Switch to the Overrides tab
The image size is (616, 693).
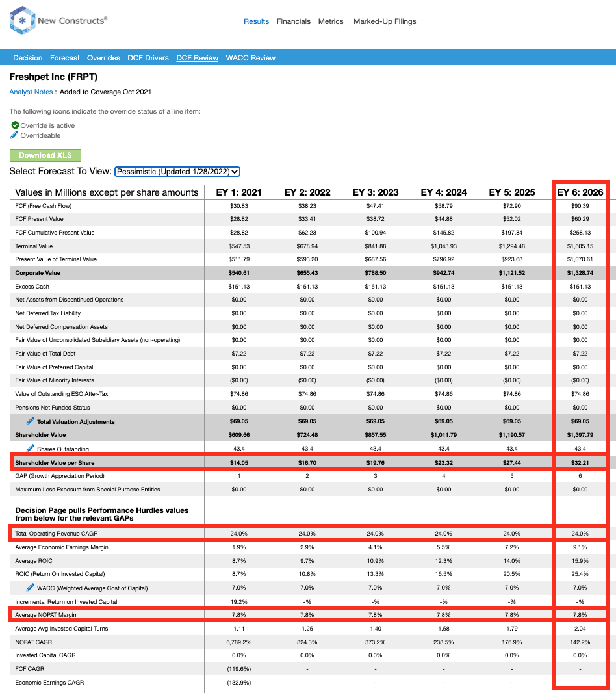click(x=103, y=58)
